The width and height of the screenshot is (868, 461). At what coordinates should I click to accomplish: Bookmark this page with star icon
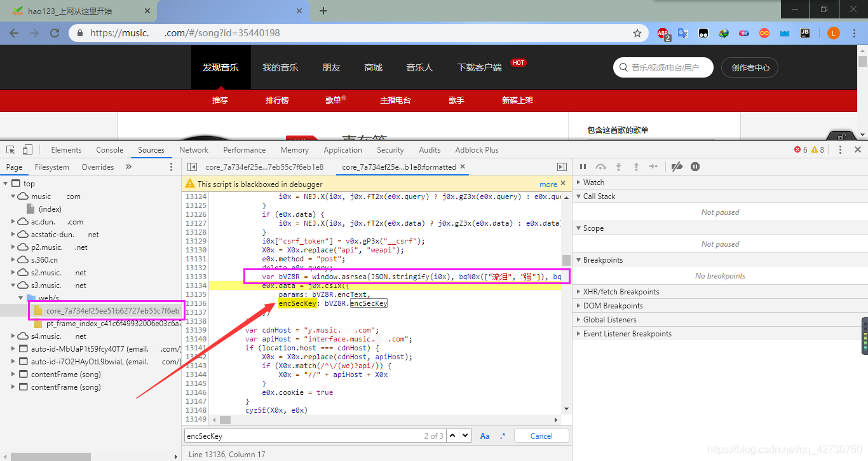coord(637,33)
